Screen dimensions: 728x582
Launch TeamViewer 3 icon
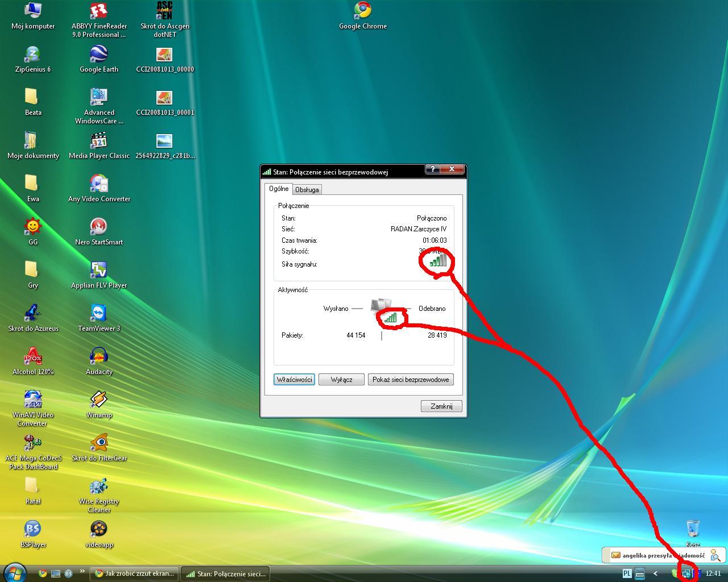(99, 318)
